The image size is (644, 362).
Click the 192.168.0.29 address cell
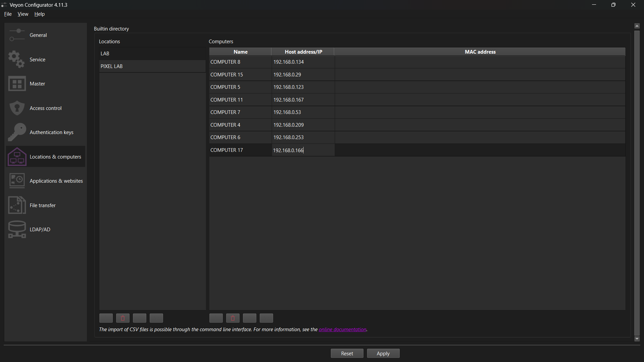click(303, 75)
